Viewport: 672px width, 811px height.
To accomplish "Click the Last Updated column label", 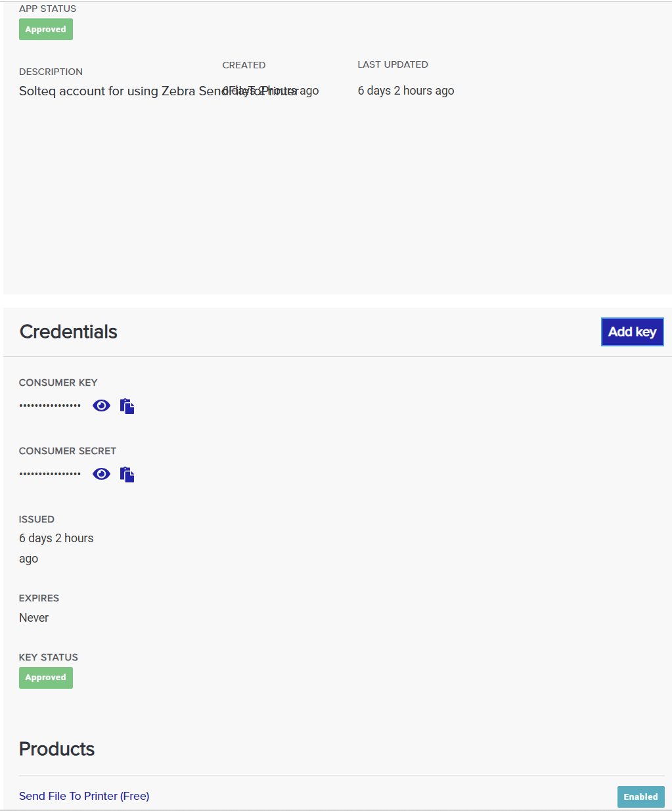I will [393, 64].
